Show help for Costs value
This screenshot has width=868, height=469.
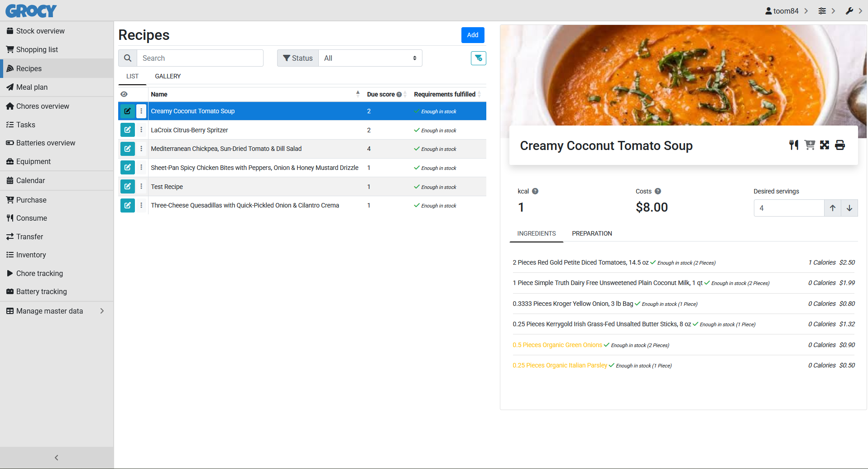[x=658, y=191]
